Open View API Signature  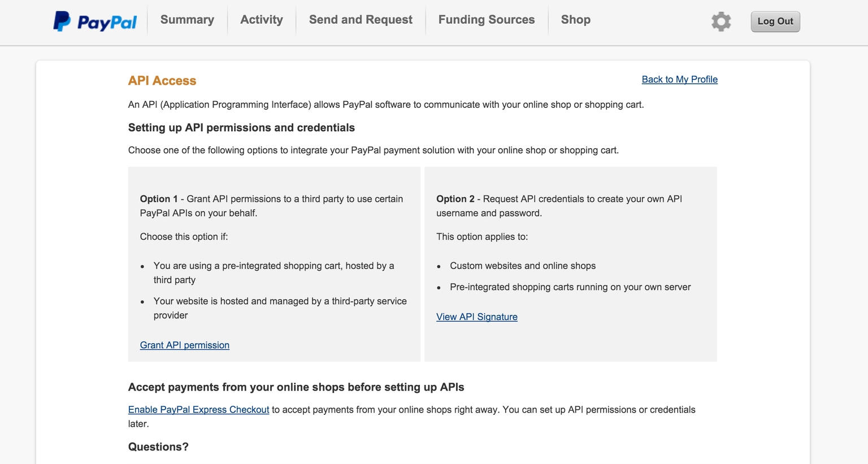(x=476, y=316)
